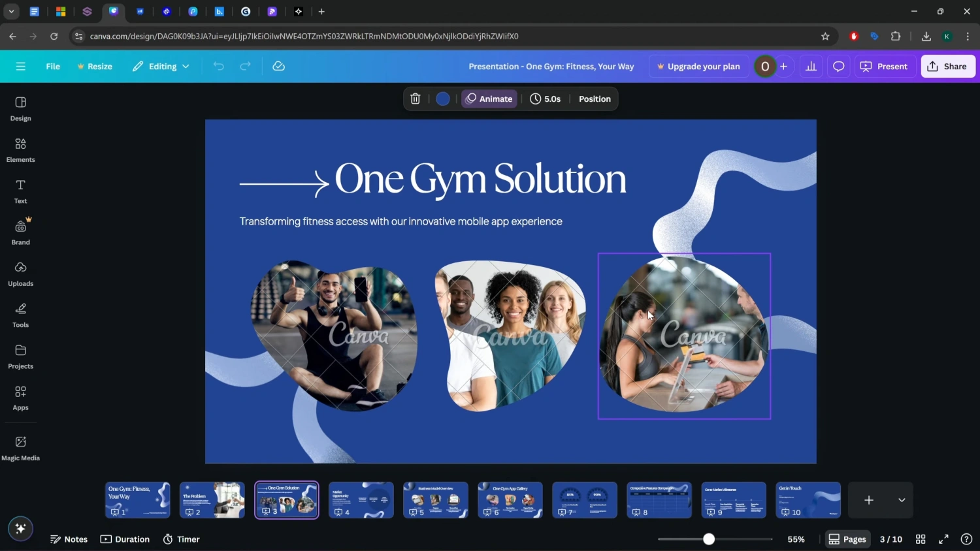Click Upgrade your plan
980x551 pixels.
coord(698,67)
